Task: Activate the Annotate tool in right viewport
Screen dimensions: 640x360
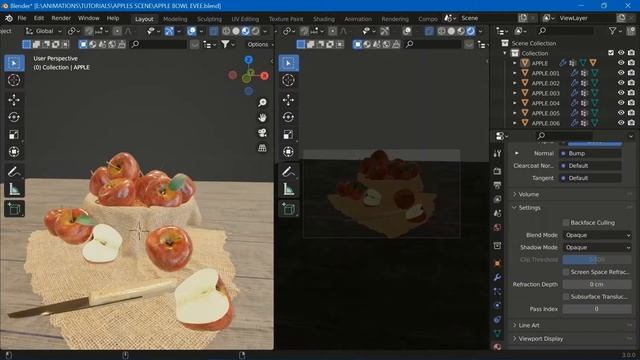Action: 289,171
